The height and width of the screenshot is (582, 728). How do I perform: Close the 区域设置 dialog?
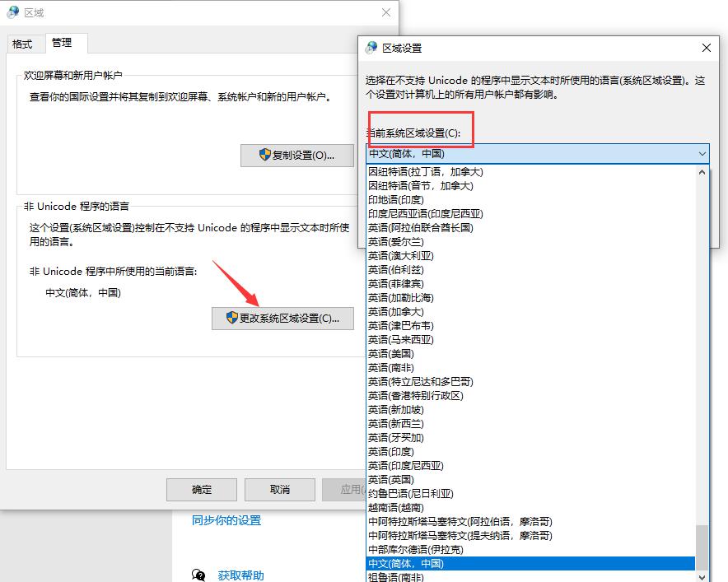coord(706,49)
